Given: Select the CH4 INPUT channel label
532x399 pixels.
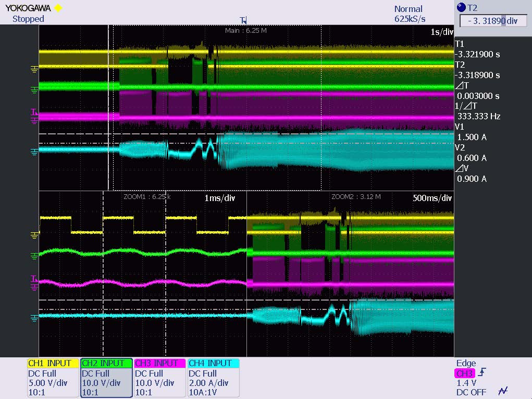Looking at the screenshot, I should click(213, 363).
